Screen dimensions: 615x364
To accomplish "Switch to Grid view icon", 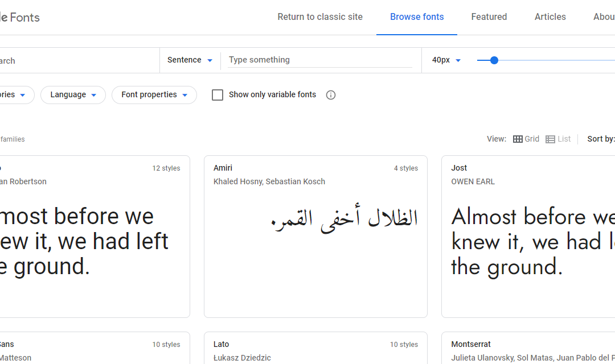I will pyautogui.click(x=518, y=139).
